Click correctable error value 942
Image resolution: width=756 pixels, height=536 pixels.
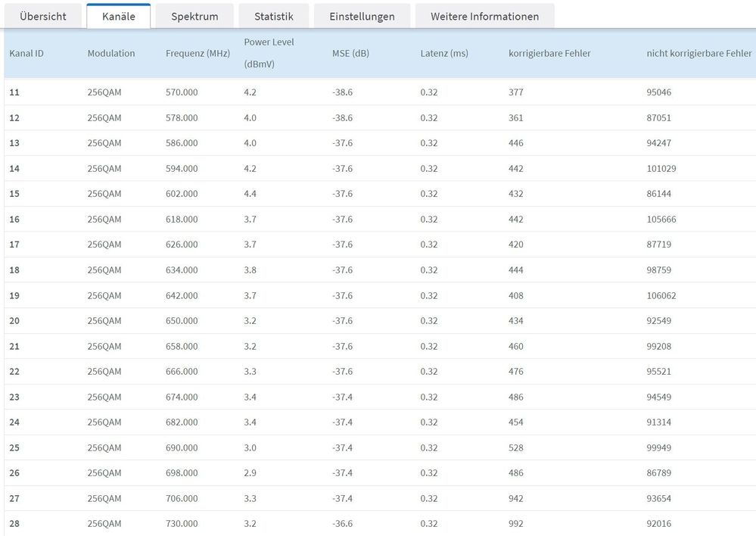point(515,498)
